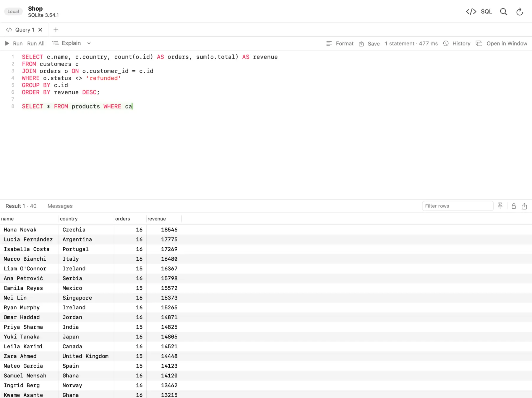Click the Save text button

click(374, 44)
